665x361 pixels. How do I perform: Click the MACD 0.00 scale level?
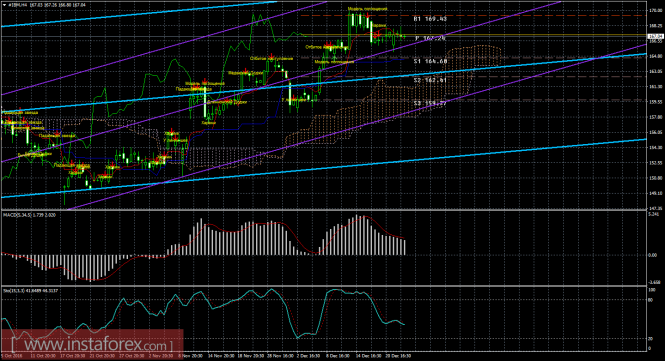pos(654,255)
